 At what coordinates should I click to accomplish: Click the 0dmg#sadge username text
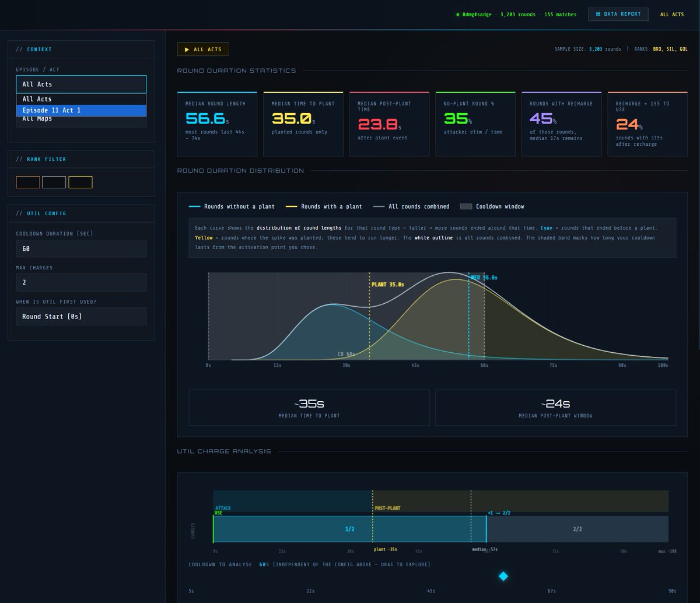[x=477, y=15]
